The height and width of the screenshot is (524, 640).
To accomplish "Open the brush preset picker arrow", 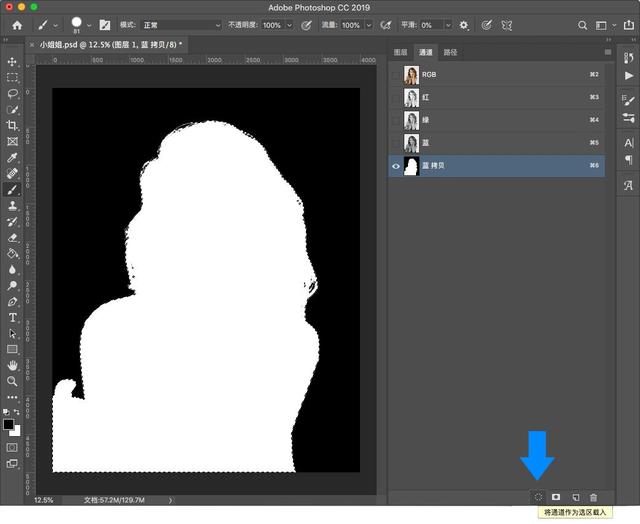I will coord(89,26).
